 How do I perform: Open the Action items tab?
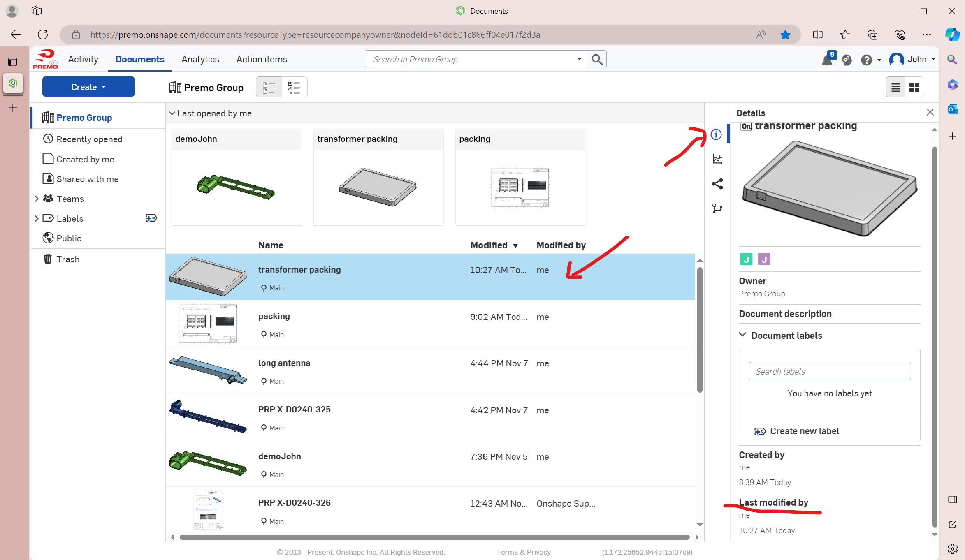click(262, 59)
